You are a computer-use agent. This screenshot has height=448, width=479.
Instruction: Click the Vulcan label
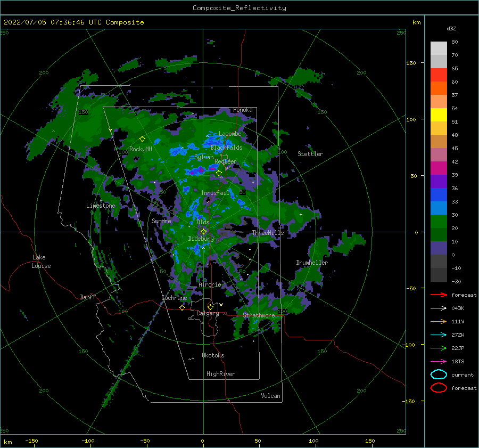tap(270, 396)
